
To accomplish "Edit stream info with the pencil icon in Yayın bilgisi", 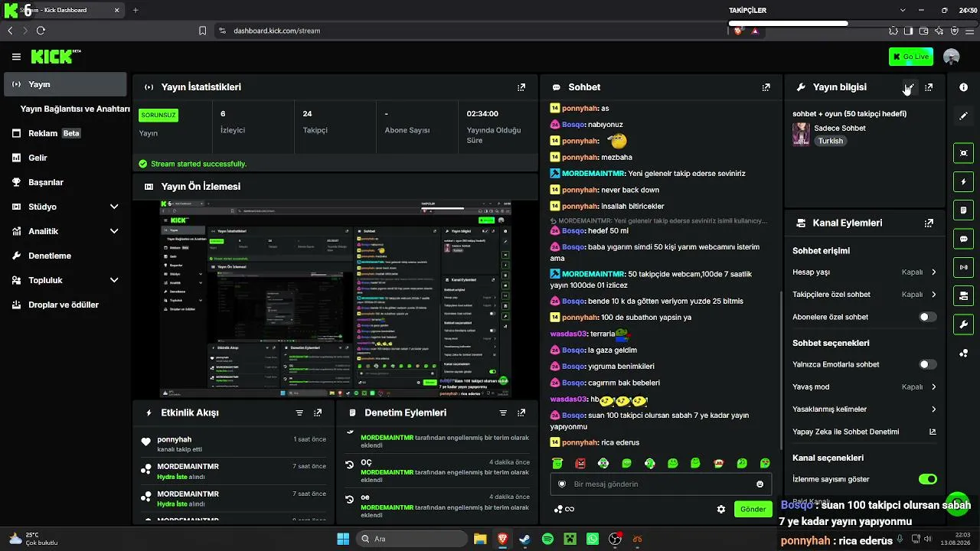I will pos(909,87).
